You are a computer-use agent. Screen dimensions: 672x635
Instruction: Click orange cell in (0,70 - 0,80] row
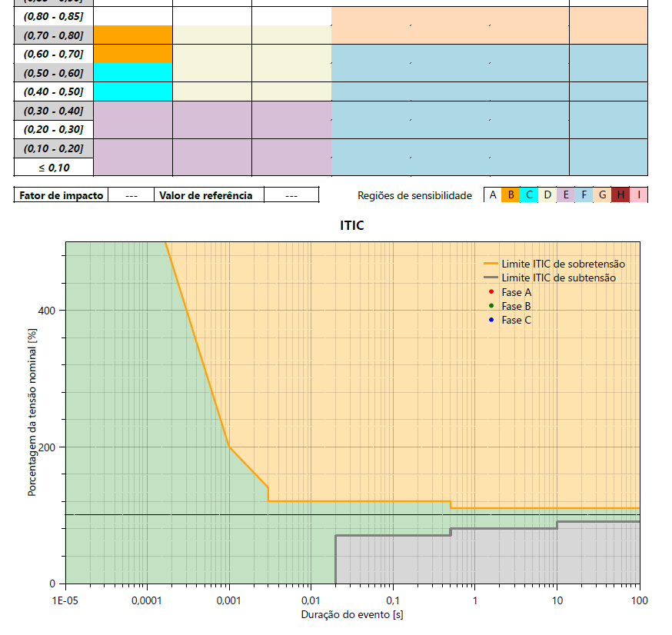133,35
